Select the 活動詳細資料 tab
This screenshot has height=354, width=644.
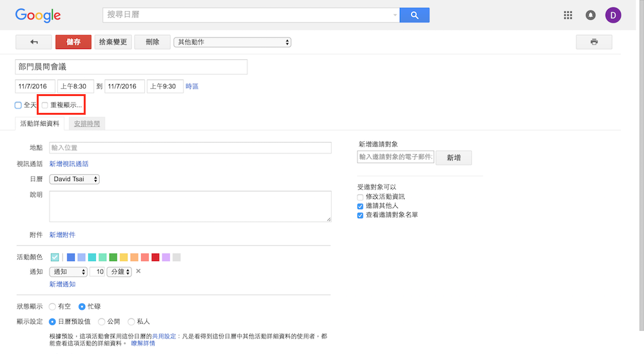tap(40, 123)
